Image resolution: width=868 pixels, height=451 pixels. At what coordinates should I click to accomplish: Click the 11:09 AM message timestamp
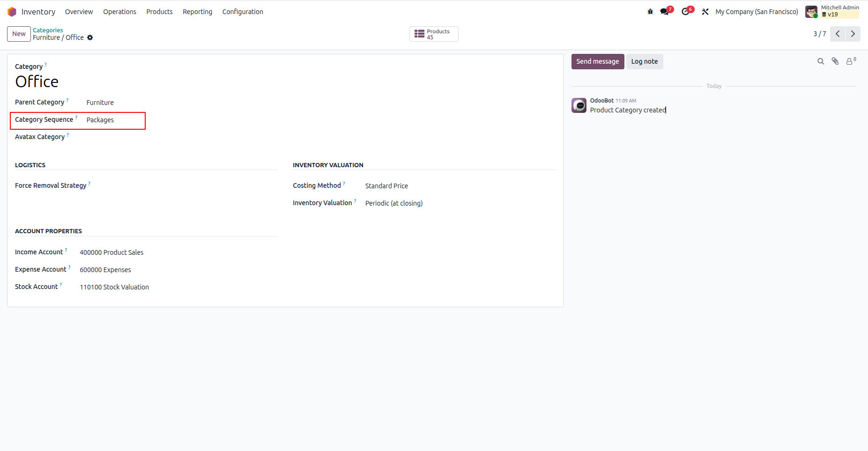[626, 101]
